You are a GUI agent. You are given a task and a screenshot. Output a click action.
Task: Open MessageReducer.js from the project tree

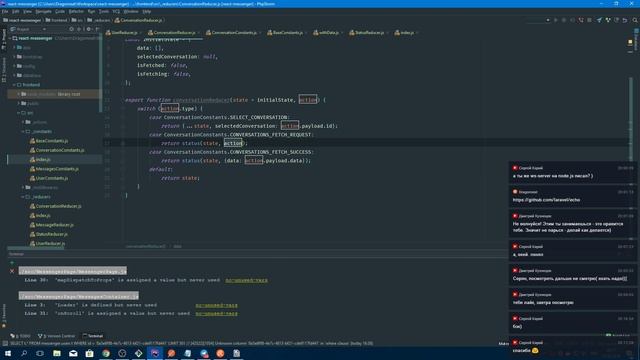(52, 225)
